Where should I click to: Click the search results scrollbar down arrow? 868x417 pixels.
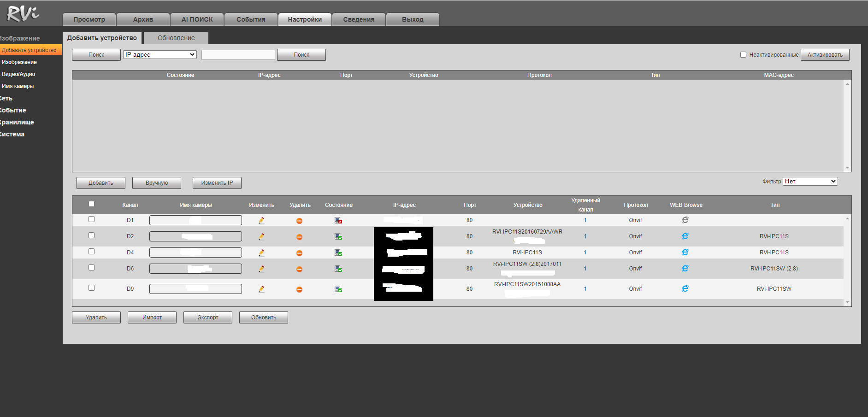(847, 168)
